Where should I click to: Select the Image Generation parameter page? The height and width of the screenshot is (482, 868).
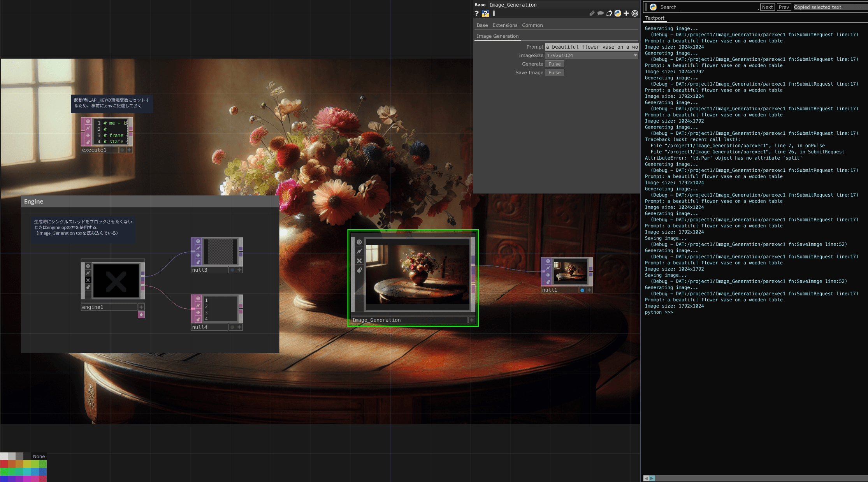(x=497, y=36)
